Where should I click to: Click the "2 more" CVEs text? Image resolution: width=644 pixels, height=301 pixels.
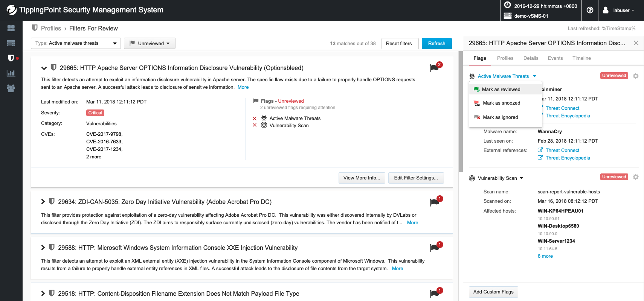click(x=94, y=157)
